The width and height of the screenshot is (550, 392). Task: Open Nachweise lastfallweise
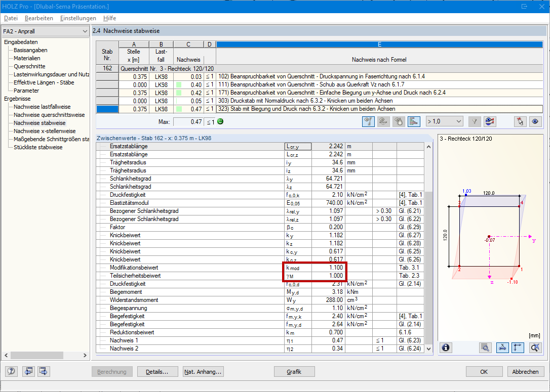(x=42, y=107)
